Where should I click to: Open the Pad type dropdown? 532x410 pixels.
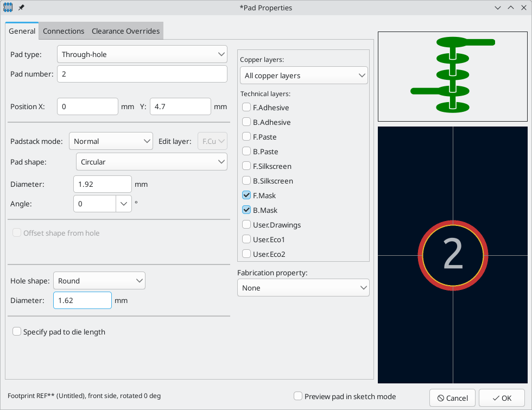pyautogui.click(x=142, y=54)
